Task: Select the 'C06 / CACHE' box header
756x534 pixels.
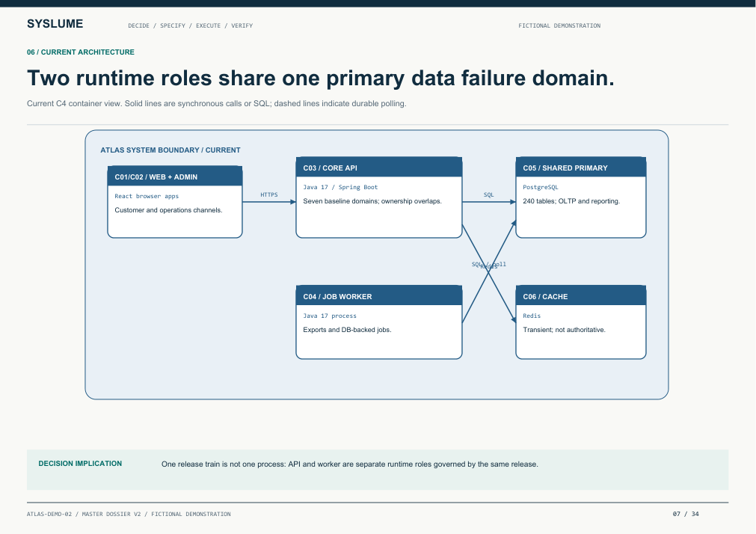Action: 581,296
